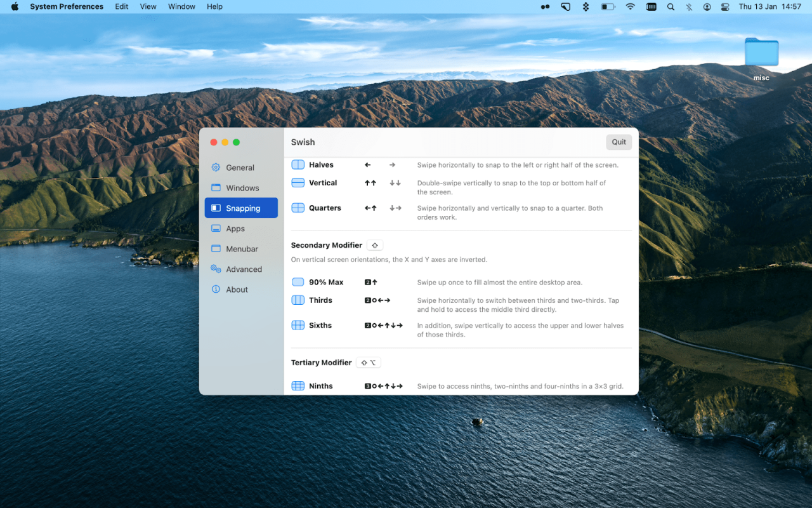Open the Window menu in menu bar
The width and height of the screenshot is (812, 508).
[181, 6]
